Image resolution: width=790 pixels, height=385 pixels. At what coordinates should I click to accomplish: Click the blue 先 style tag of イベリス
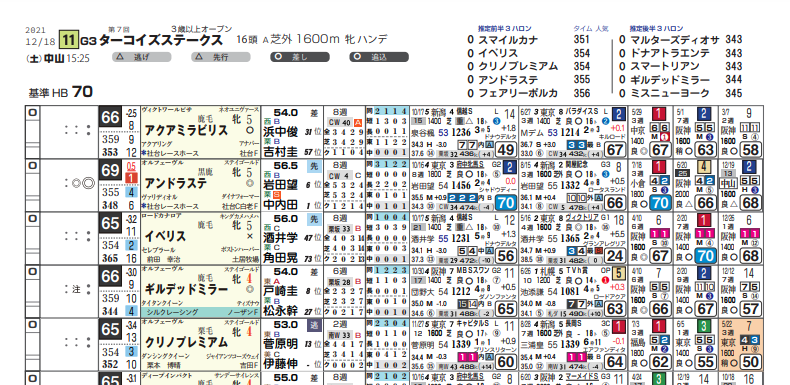tap(313, 220)
